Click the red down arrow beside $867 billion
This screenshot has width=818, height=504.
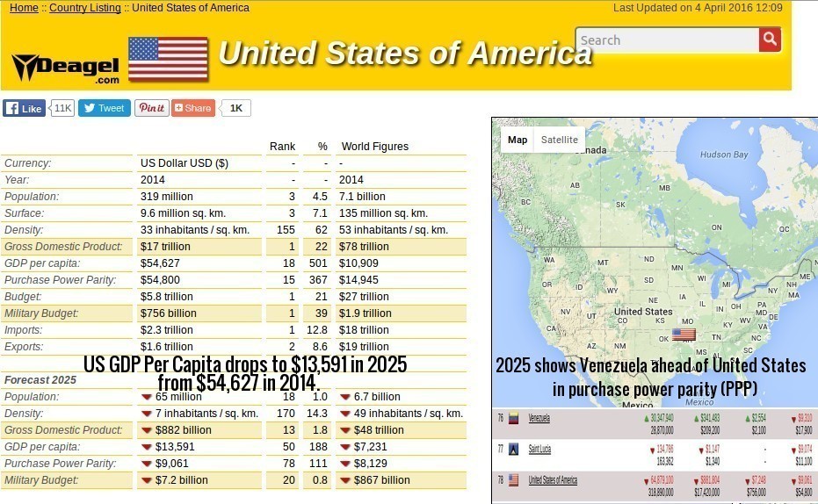coord(344,480)
